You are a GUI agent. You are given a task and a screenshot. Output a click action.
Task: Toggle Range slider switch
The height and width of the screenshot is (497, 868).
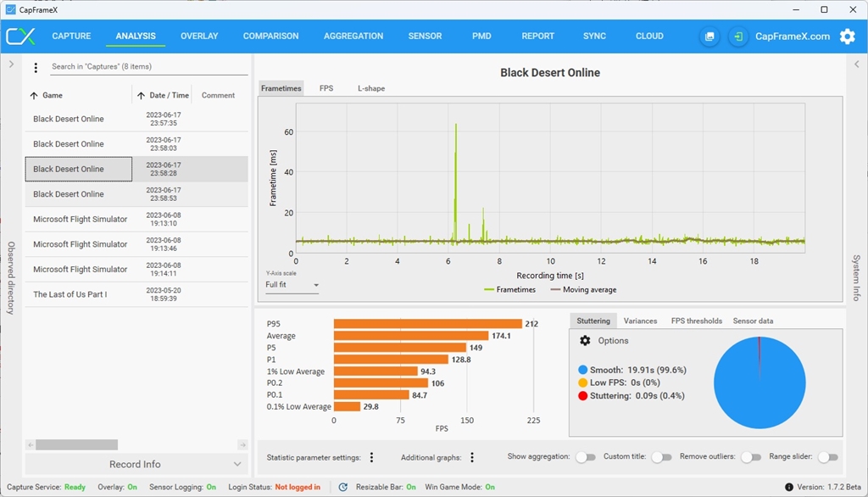click(828, 457)
